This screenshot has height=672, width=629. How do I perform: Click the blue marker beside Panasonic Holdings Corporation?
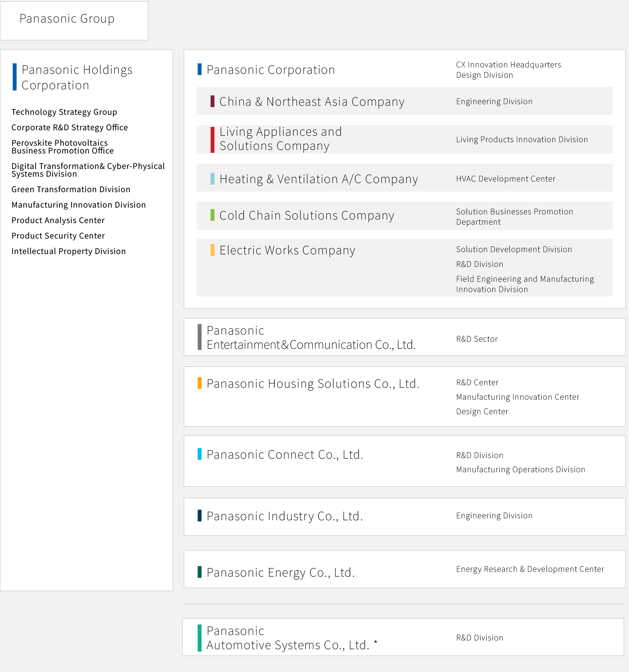(15, 77)
